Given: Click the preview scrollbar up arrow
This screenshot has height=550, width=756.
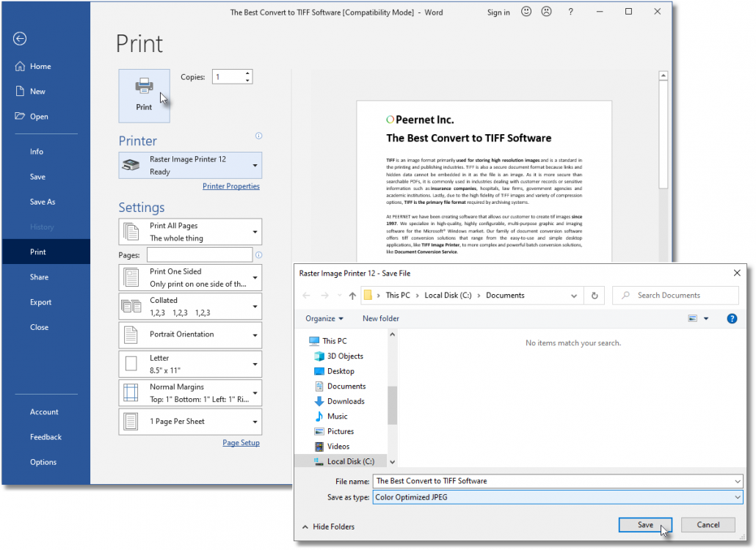Looking at the screenshot, I should [664, 76].
